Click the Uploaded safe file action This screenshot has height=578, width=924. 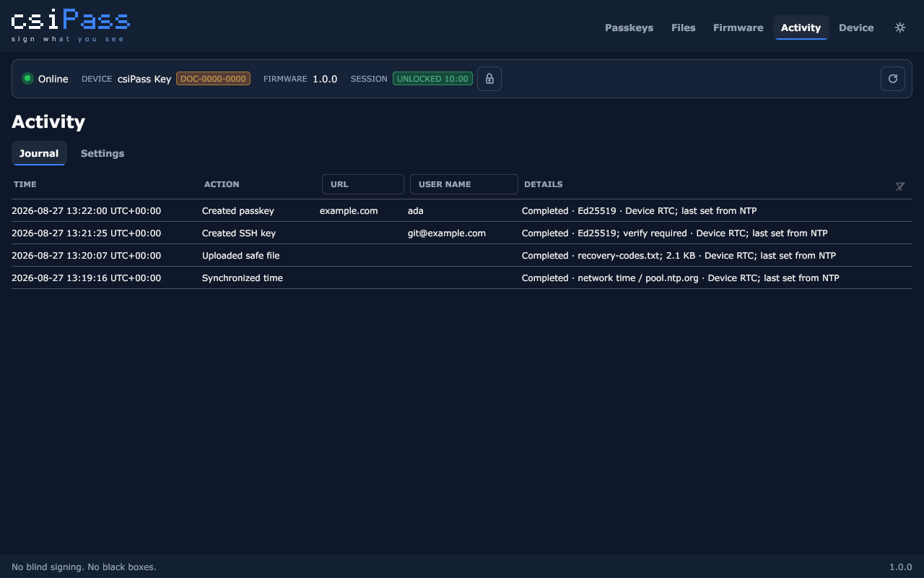(x=241, y=256)
